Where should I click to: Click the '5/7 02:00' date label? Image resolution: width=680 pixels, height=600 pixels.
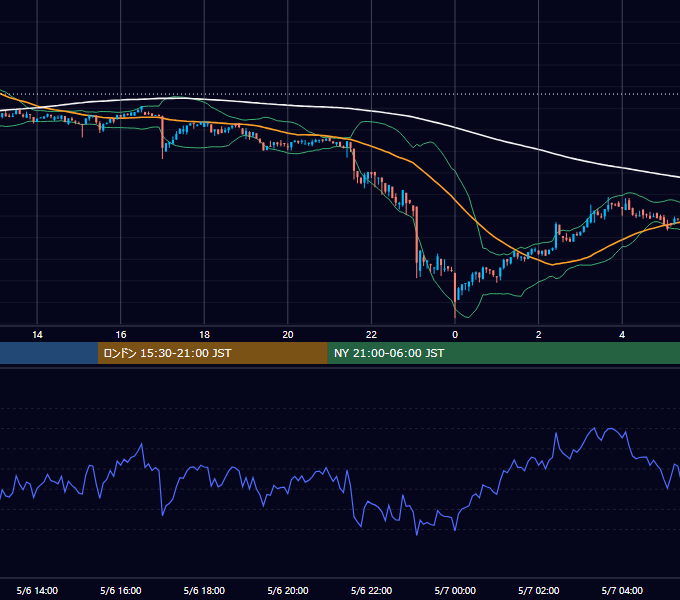coord(539,590)
